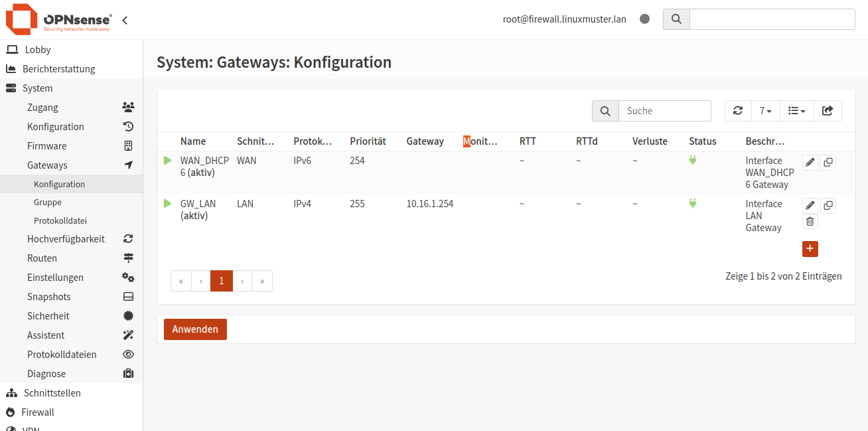This screenshot has height=431, width=868.
Task: Export the gateway table data
Action: 828,111
